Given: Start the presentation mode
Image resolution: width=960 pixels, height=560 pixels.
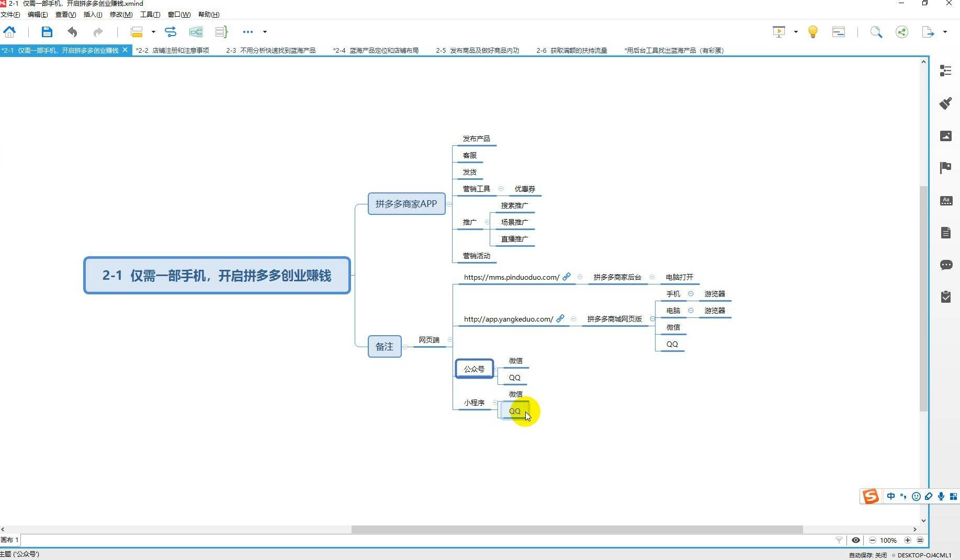Looking at the screenshot, I should point(778,31).
